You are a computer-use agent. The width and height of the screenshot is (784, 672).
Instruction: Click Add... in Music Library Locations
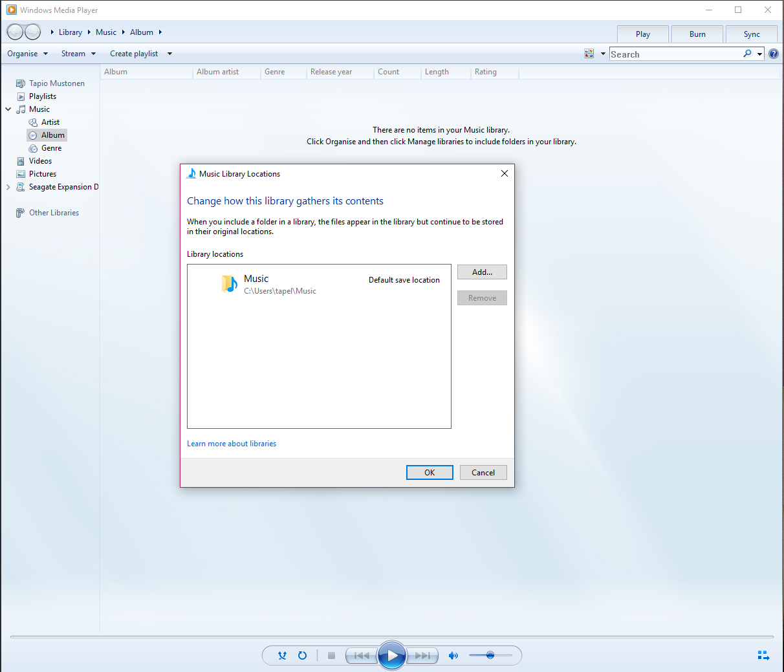(x=482, y=272)
